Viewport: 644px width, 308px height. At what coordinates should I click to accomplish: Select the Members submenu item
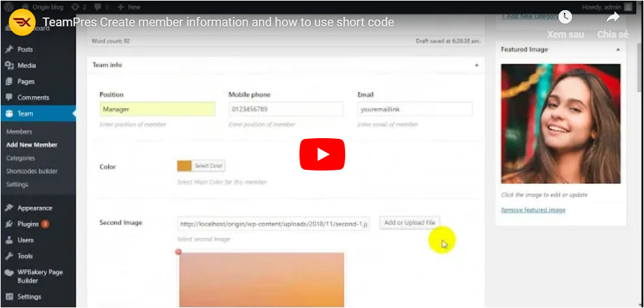[x=19, y=131]
